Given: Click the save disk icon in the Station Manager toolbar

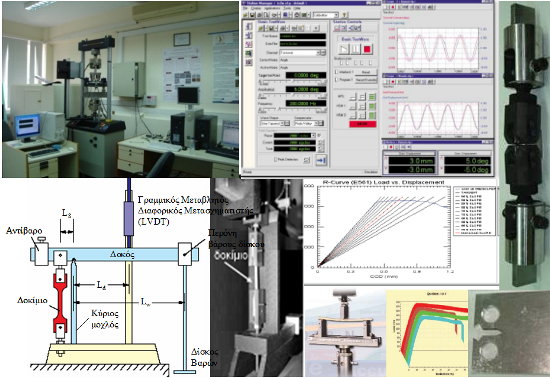Looking at the screenshot, I should [253, 15].
